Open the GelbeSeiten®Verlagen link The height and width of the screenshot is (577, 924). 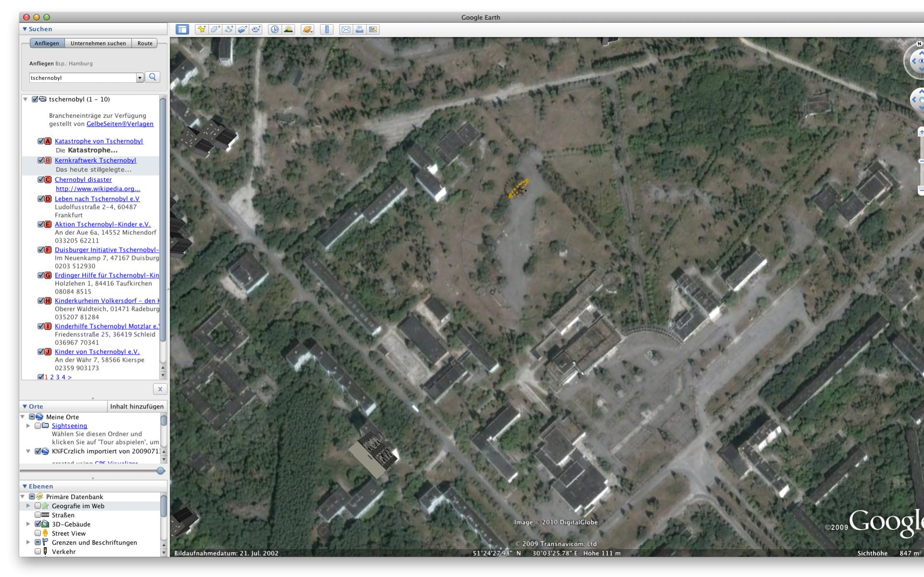[120, 124]
